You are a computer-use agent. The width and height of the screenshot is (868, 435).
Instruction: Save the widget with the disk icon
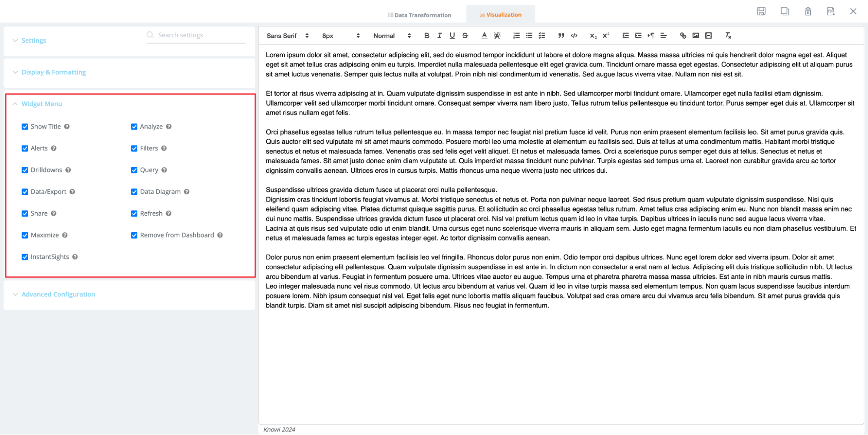pyautogui.click(x=762, y=11)
